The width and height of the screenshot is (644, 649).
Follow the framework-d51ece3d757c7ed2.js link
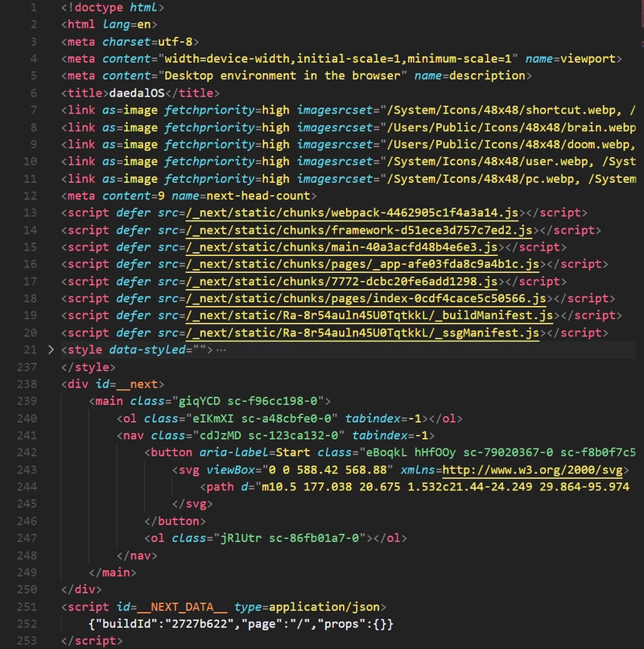point(359,230)
